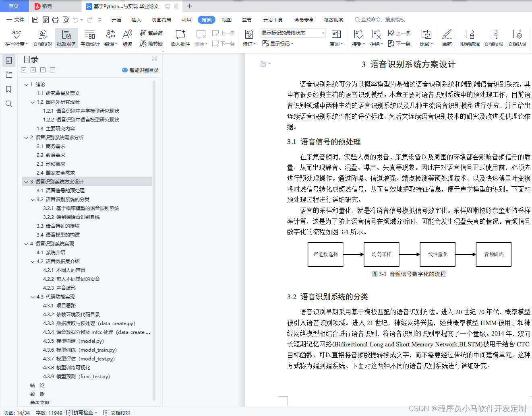Open 文档校对 document proofreading
This screenshot has width=532, height=416.
(x=43, y=38)
